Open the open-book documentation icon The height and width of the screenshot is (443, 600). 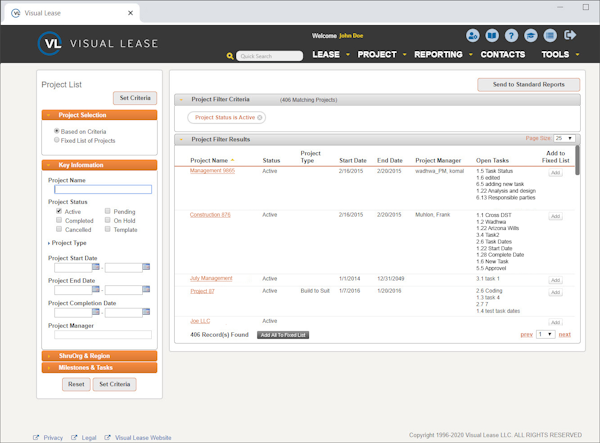(492, 36)
